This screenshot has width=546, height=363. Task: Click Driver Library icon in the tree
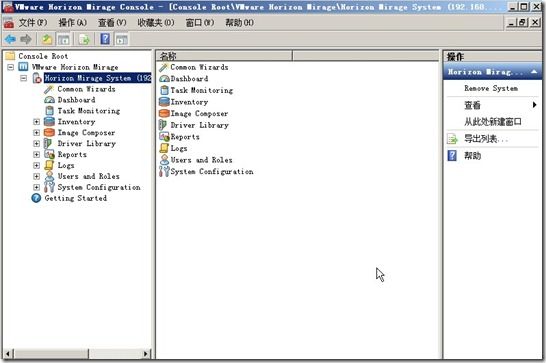coord(48,143)
